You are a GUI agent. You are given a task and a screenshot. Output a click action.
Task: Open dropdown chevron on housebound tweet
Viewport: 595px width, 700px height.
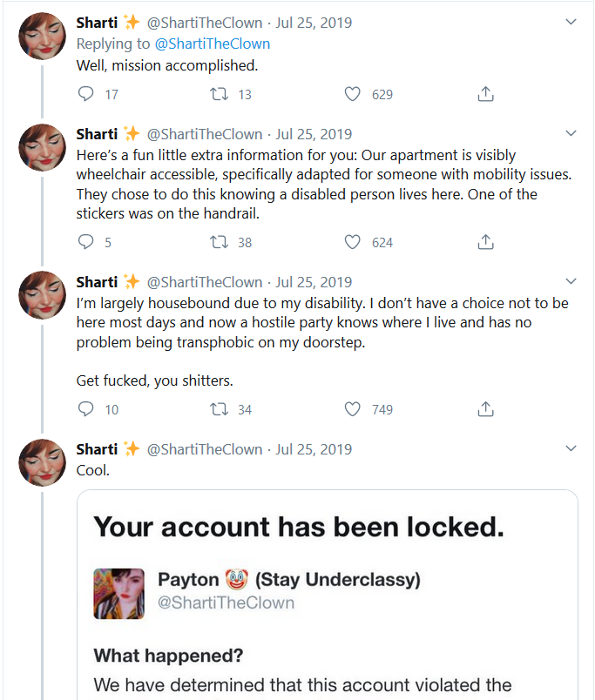click(571, 281)
